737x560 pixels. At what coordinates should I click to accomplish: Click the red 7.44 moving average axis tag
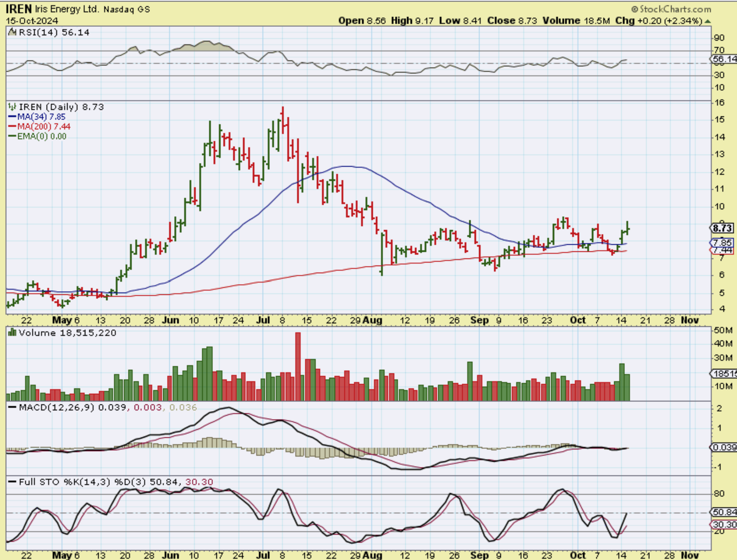pyautogui.click(x=722, y=250)
